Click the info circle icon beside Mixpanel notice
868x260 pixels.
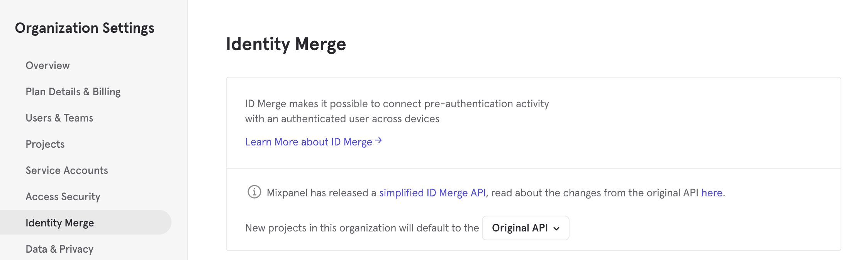[254, 192]
